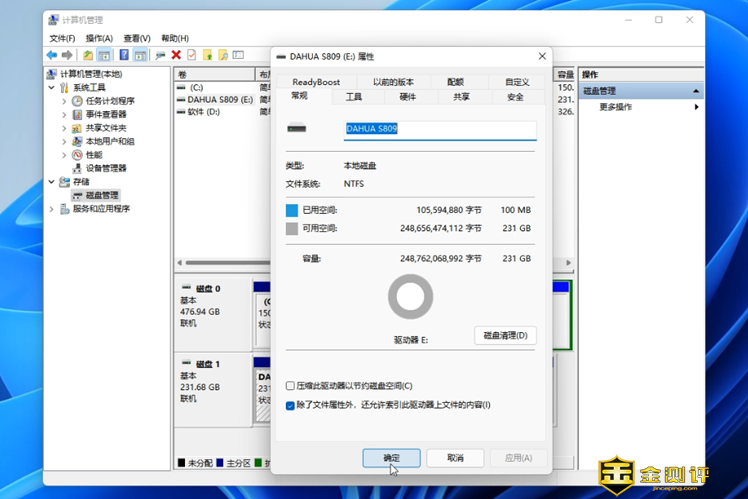This screenshot has height=499, width=748.
Task: Select Disk Management (磁盘管理) tree node
Action: (x=102, y=195)
